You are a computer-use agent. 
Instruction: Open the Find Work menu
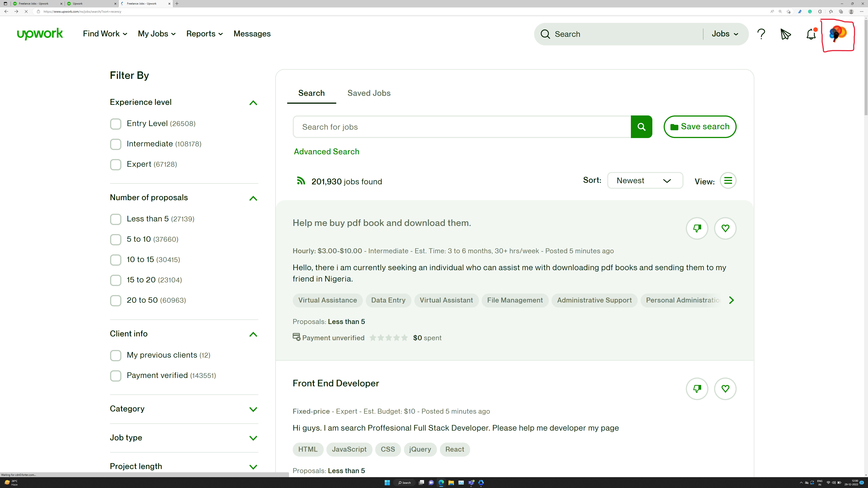coord(105,34)
